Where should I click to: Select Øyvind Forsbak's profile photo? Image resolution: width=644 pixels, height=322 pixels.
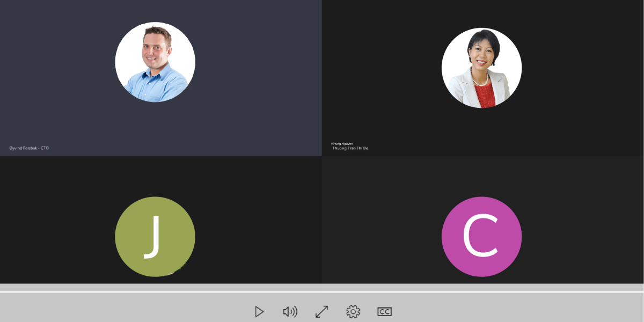[x=155, y=62]
